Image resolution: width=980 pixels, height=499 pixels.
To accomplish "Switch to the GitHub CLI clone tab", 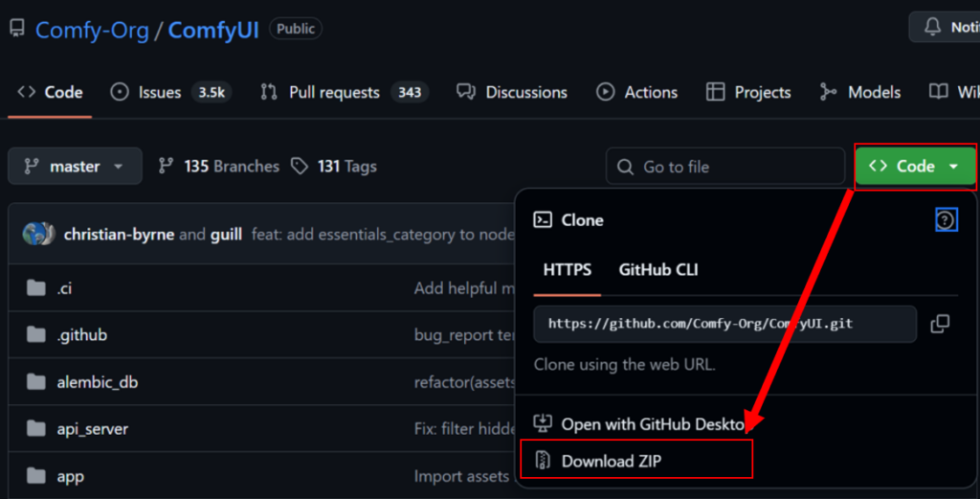I will (658, 270).
